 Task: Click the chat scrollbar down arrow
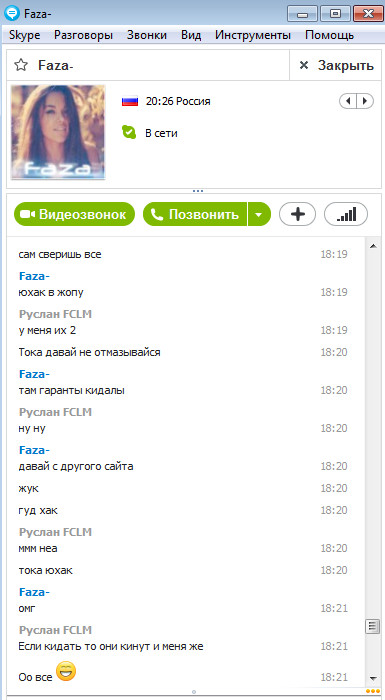[x=373, y=678]
